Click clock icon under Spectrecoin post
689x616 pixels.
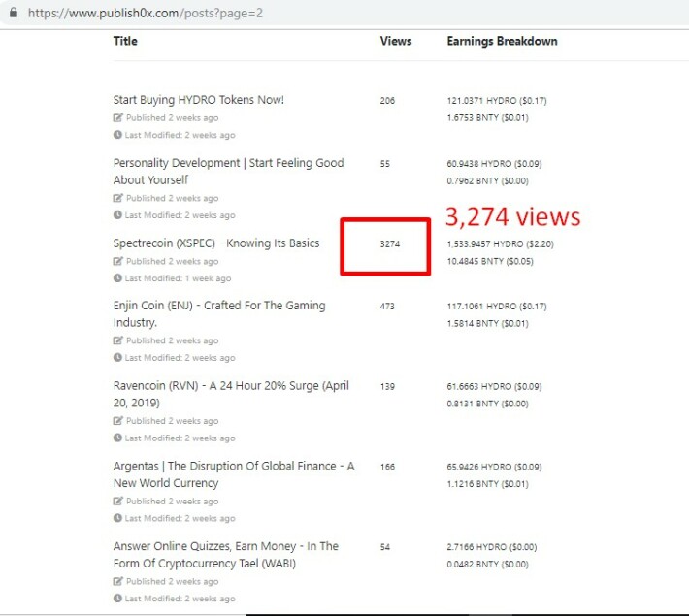[x=117, y=277]
